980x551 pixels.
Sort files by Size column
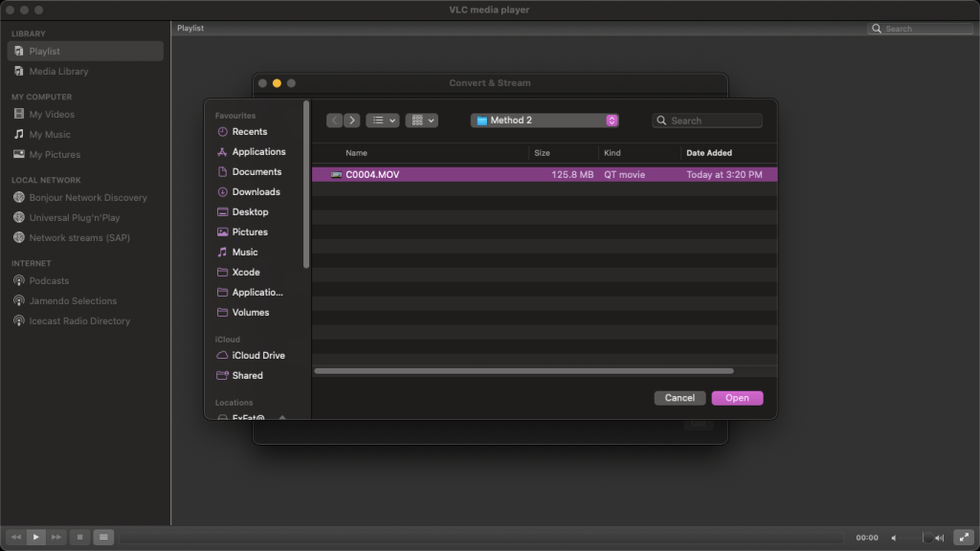click(542, 152)
